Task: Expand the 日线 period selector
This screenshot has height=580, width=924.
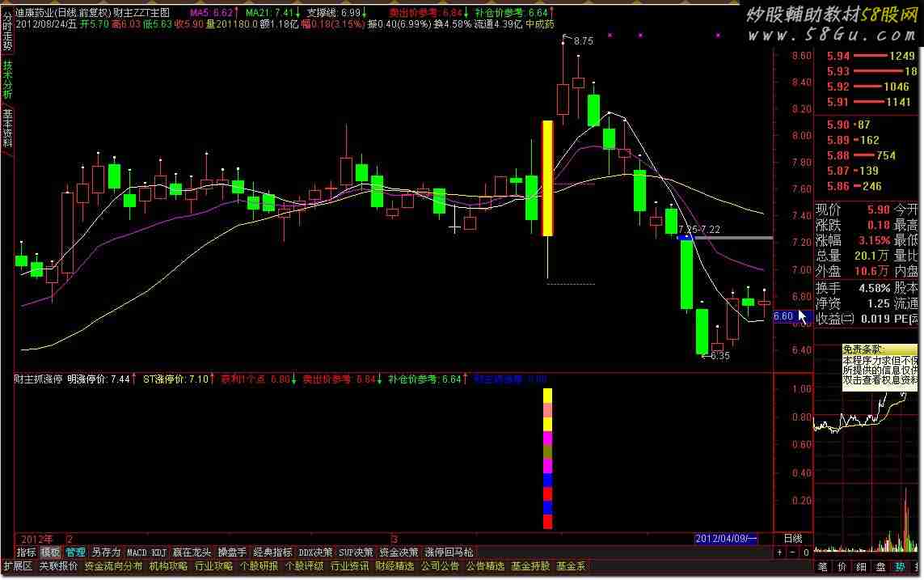Action: coord(793,539)
